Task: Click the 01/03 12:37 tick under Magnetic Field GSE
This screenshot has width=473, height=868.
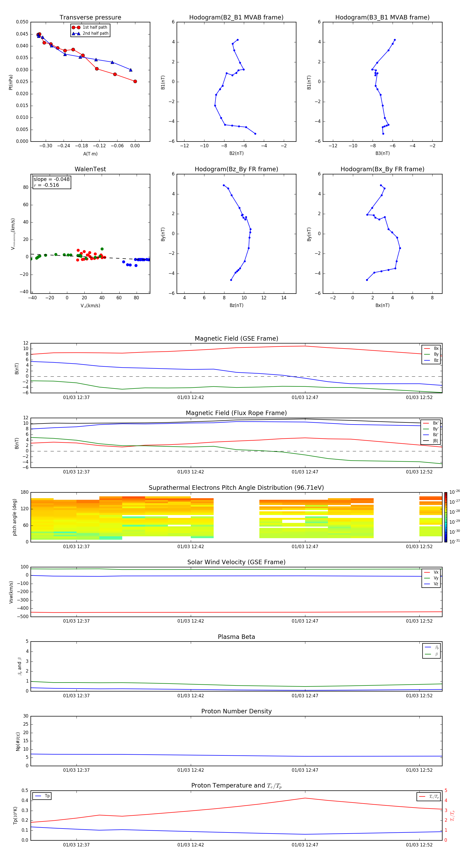Action: point(76,398)
